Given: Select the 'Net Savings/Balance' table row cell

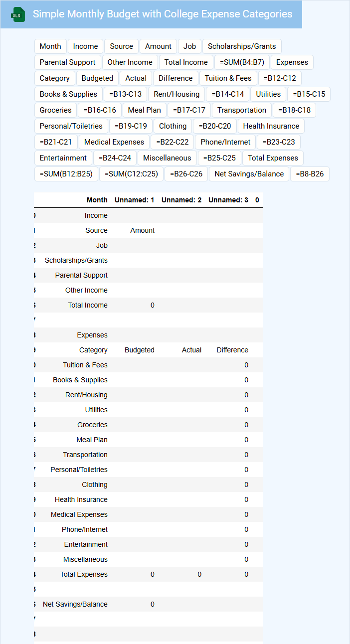Looking at the screenshot, I should [75, 604].
